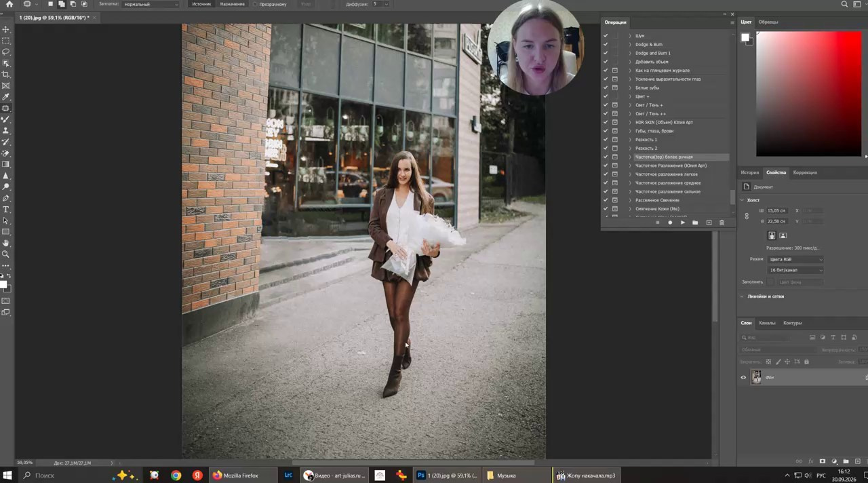Toggle the checkmark for Частотное разложение легкое

click(606, 174)
